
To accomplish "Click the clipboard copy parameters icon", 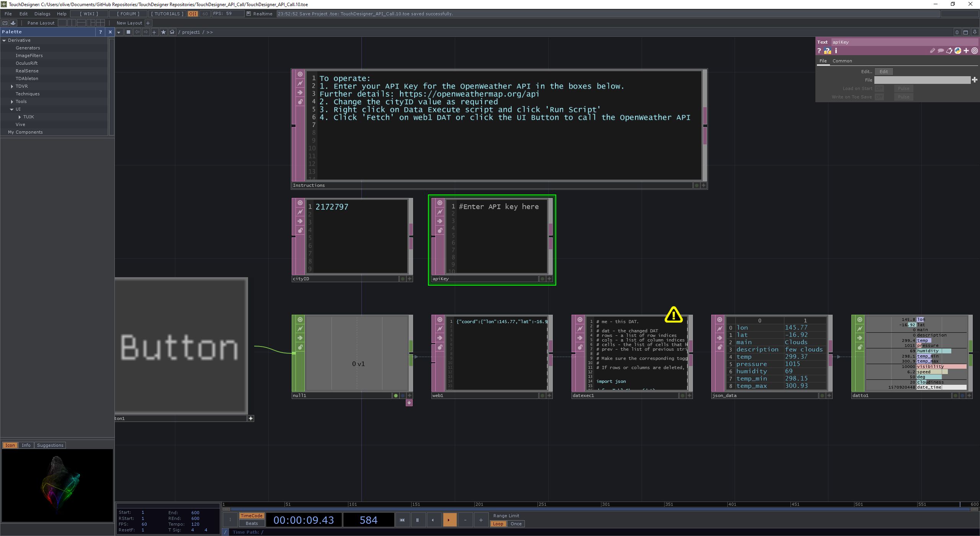I will click(949, 51).
